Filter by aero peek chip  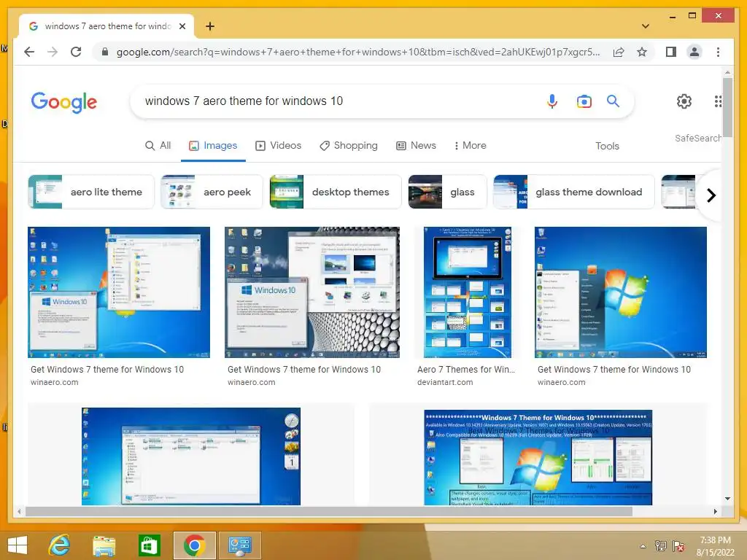tap(212, 192)
